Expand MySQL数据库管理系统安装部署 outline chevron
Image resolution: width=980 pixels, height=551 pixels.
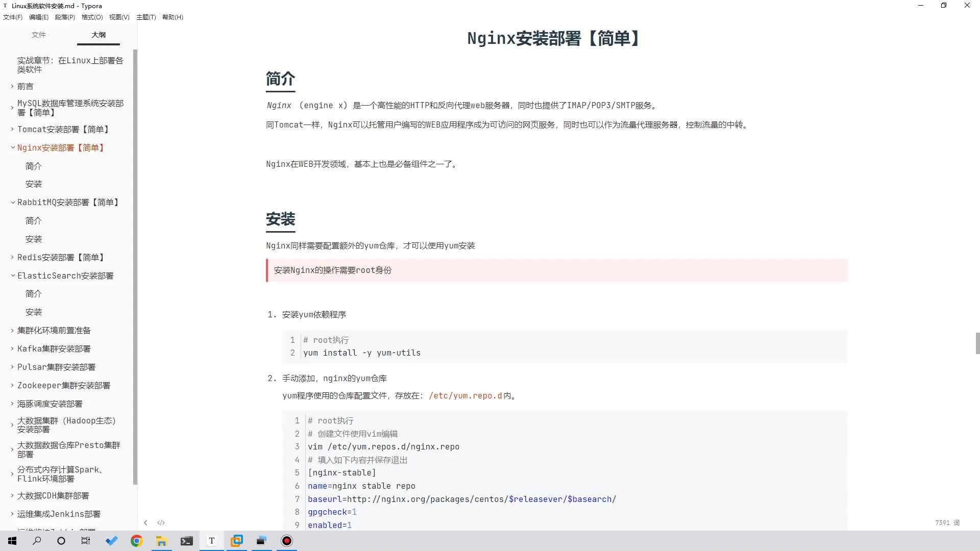12,108
